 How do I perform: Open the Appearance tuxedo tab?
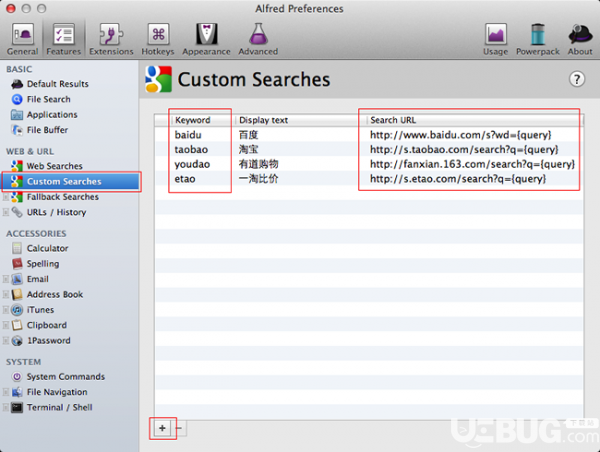(206, 39)
